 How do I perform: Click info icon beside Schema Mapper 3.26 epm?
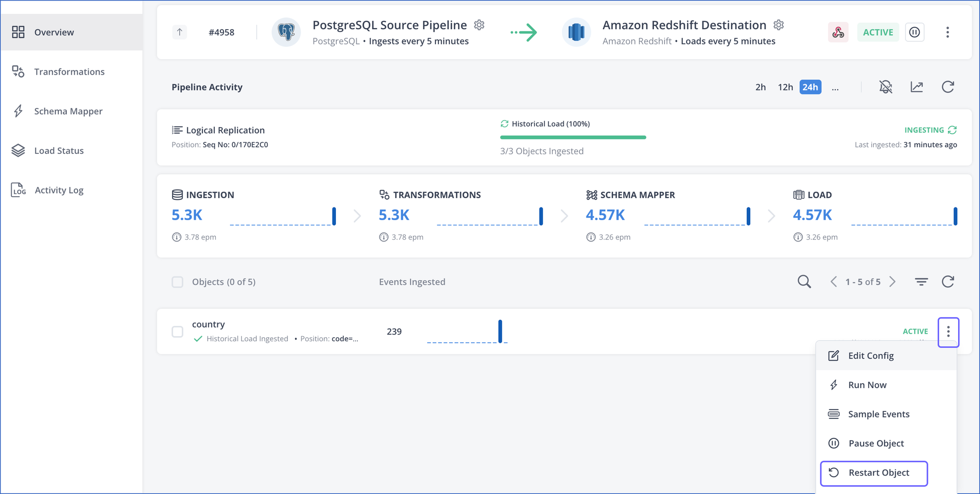[x=591, y=237]
